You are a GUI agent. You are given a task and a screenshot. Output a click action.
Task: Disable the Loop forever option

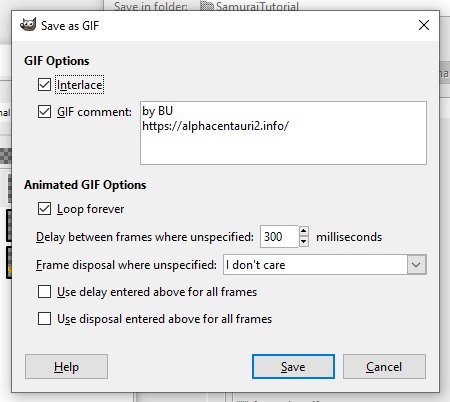click(44, 209)
